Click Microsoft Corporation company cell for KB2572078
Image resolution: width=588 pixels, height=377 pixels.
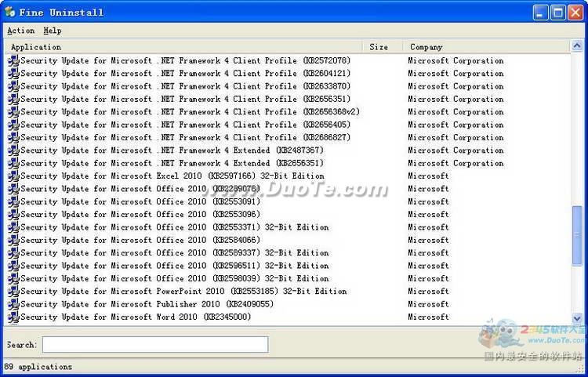456,60
